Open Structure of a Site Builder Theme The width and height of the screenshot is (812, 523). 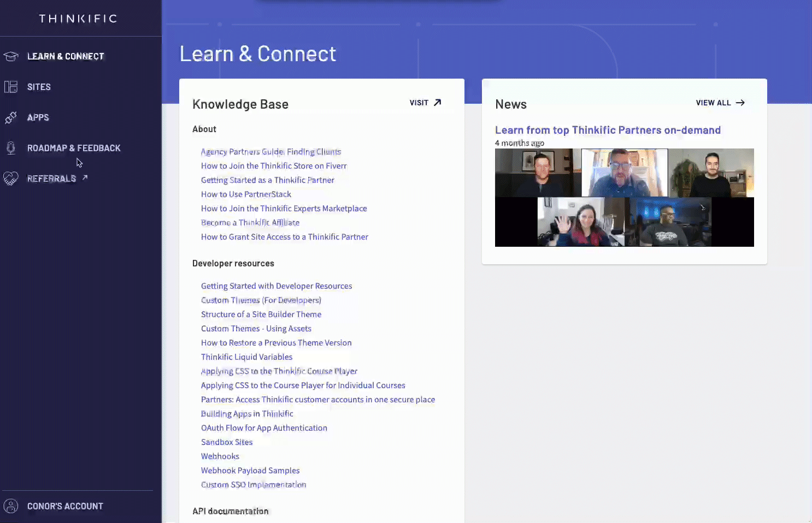point(261,314)
